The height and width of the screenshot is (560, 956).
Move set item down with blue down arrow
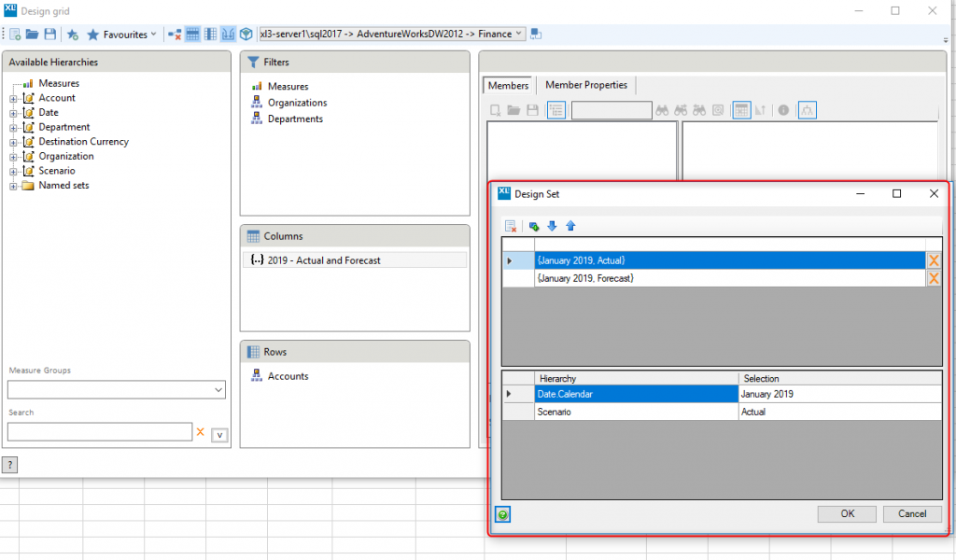click(x=552, y=226)
